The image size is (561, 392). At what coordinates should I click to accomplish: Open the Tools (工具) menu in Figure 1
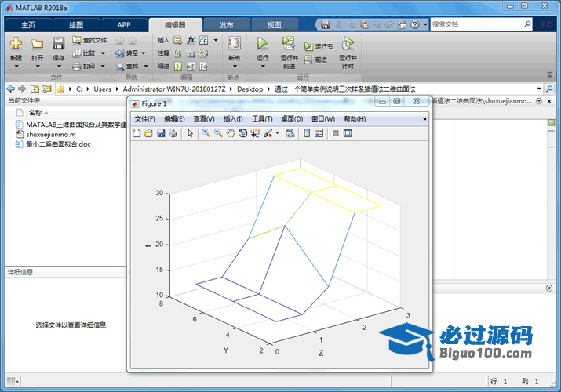[262, 119]
